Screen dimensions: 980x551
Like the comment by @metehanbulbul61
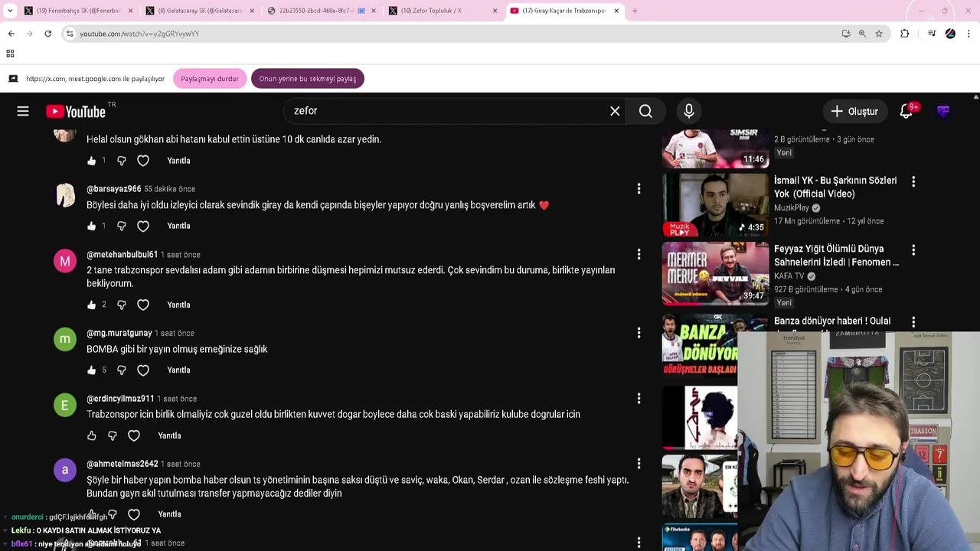coord(91,305)
